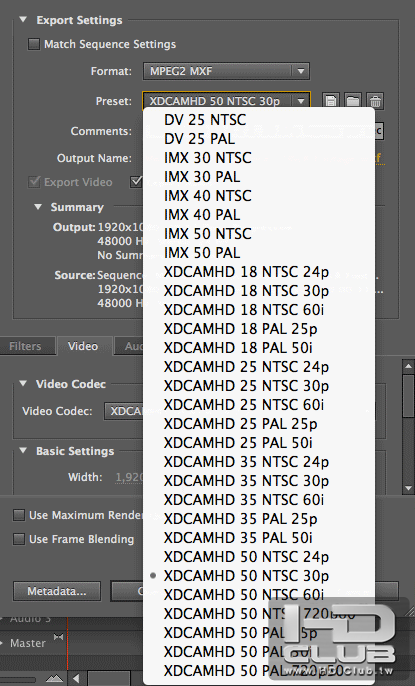Click the delete preset trash icon
This screenshot has width=415, height=686.
coord(375,101)
